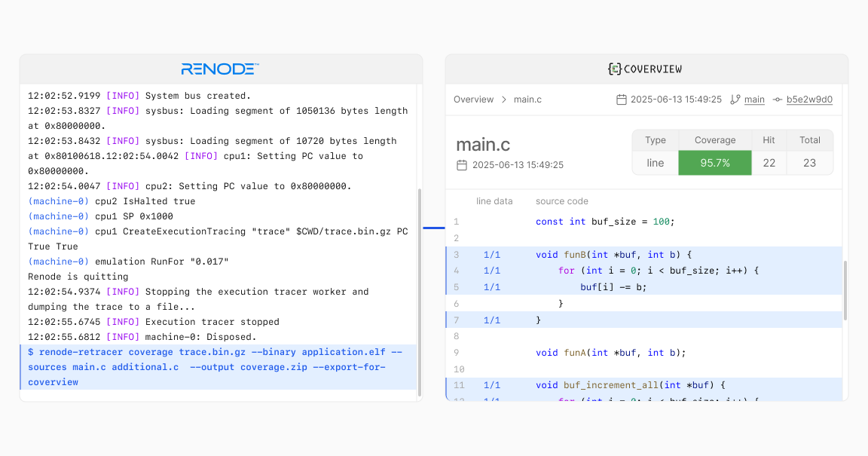Select the main.c breadcrumb item
This screenshot has height=456, width=868.
pos(527,99)
